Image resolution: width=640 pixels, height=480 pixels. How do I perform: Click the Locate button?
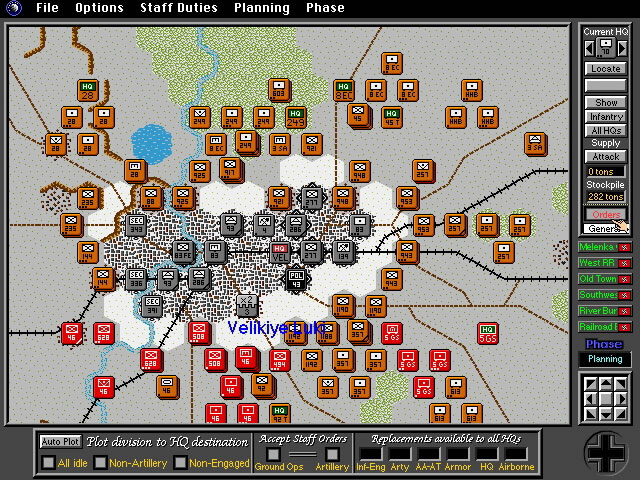tap(606, 69)
